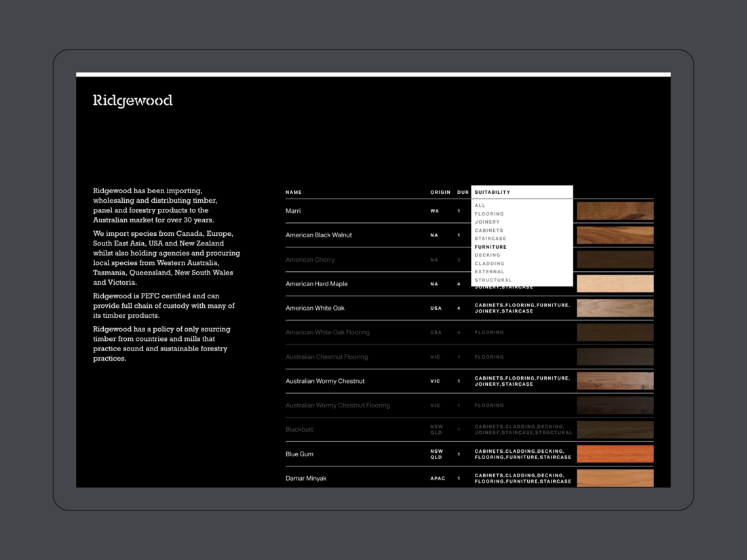Sort by the Name column header
This screenshot has height=560, width=747.
point(294,193)
